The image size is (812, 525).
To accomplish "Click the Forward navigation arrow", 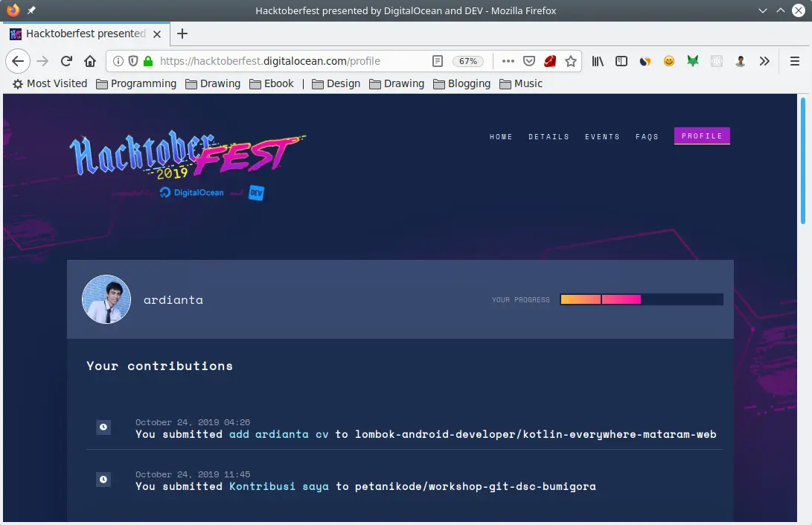I will 42,61.
